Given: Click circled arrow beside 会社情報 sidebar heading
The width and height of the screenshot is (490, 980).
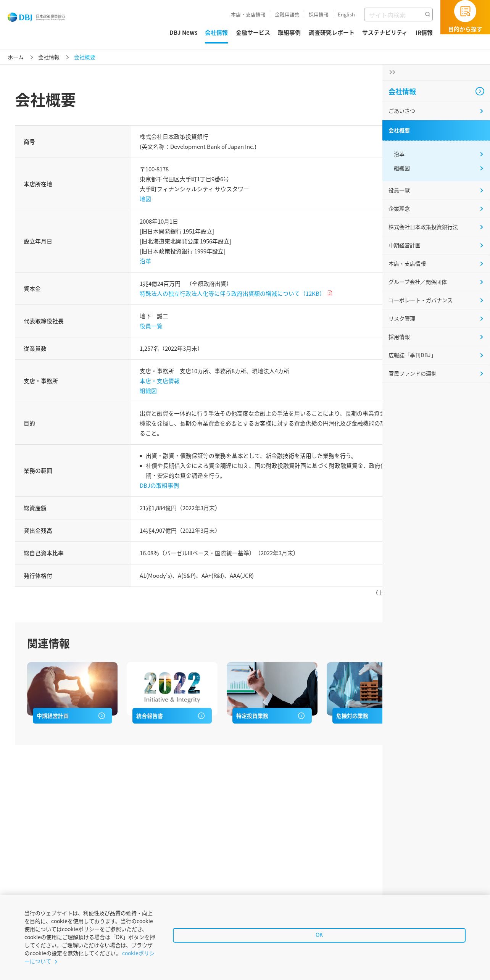Looking at the screenshot, I should (x=480, y=91).
